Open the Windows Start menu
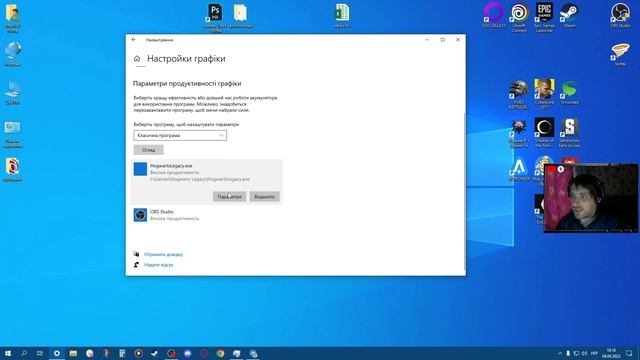 (8, 353)
